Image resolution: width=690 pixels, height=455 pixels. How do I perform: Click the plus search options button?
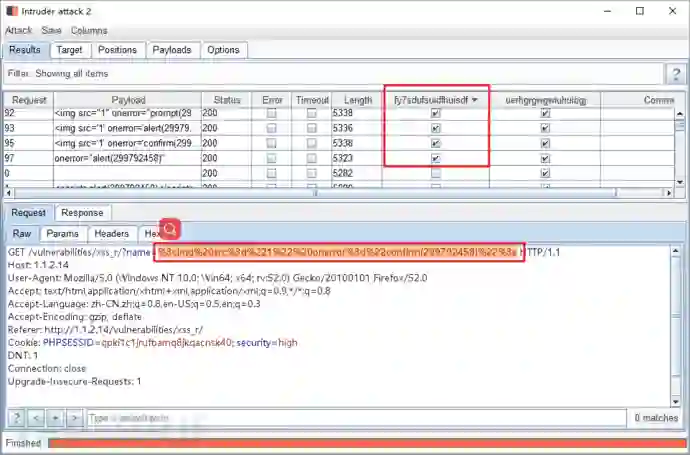coord(54,417)
